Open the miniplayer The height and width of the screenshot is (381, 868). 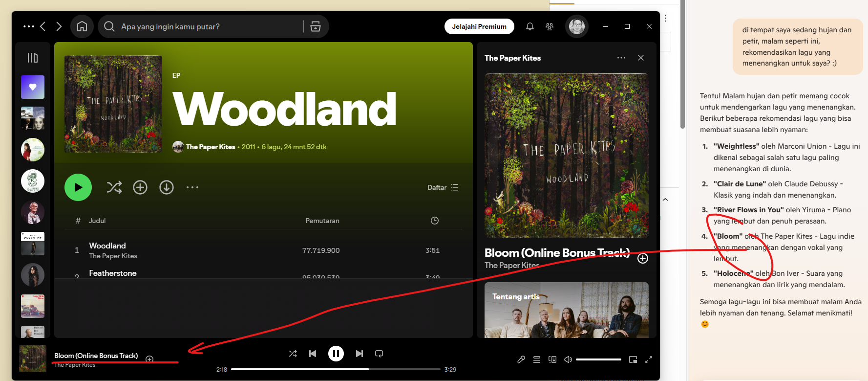coord(633,359)
